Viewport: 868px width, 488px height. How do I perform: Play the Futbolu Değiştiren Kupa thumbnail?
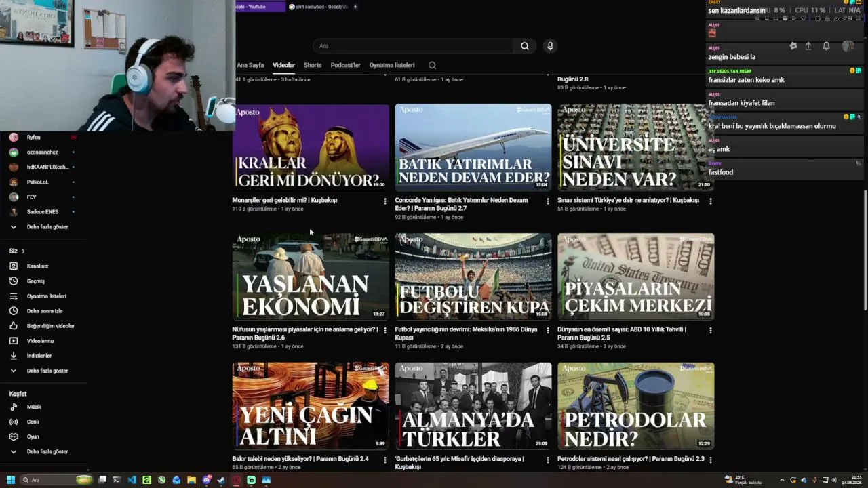point(473,277)
